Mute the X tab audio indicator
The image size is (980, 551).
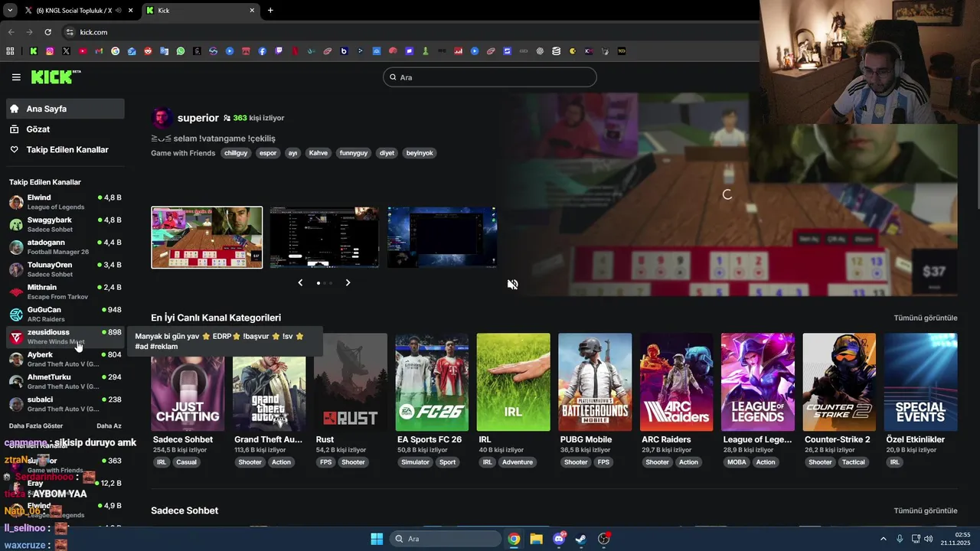pos(117,11)
